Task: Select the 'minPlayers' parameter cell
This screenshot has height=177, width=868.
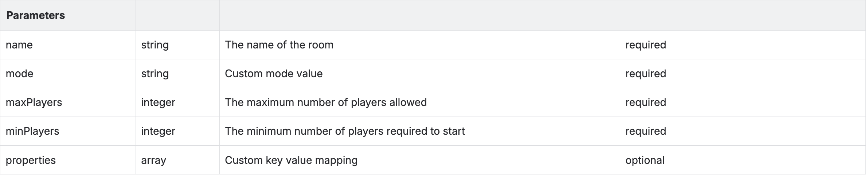Action: tap(32, 131)
